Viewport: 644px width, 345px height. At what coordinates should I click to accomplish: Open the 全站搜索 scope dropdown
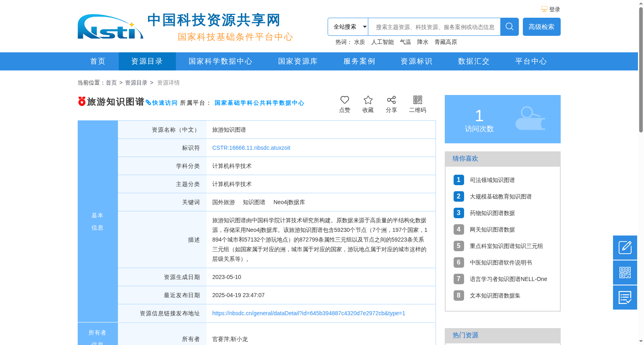348,27
